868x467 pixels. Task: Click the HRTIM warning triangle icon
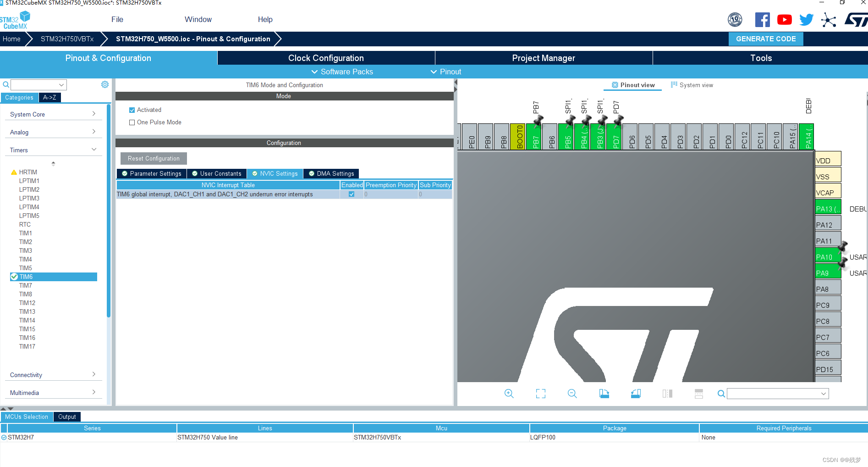14,172
